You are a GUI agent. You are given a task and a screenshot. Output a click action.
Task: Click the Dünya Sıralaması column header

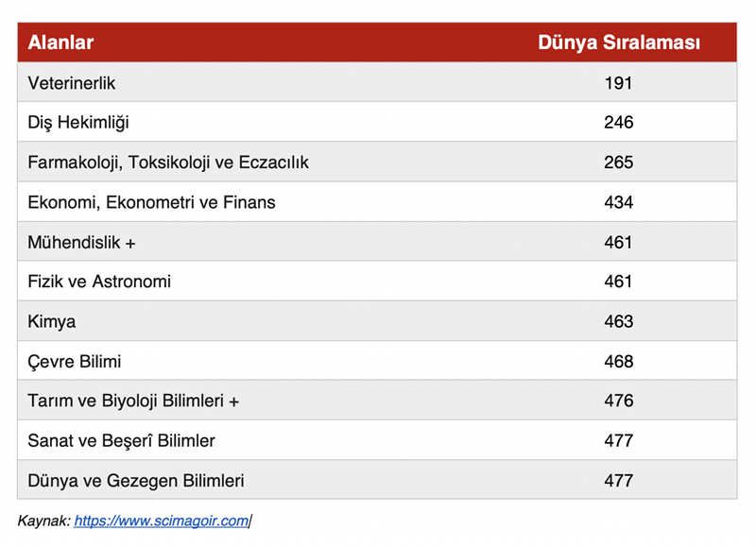click(x=618, y=43)
